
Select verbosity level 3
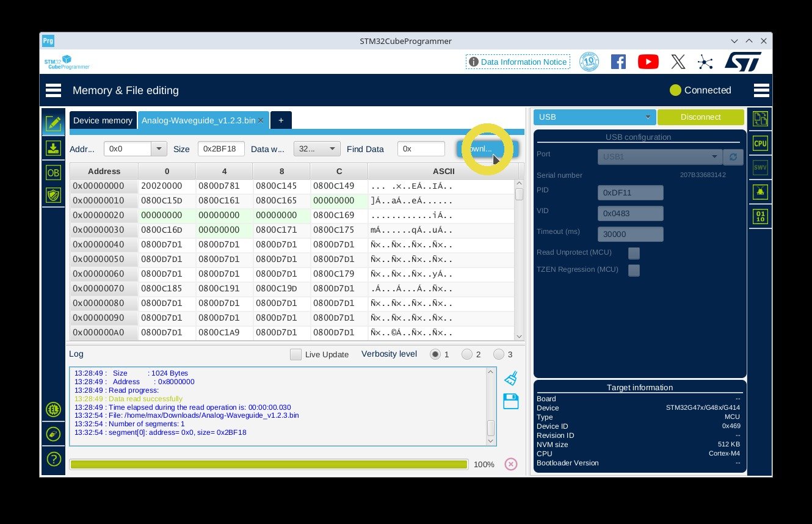499,354
